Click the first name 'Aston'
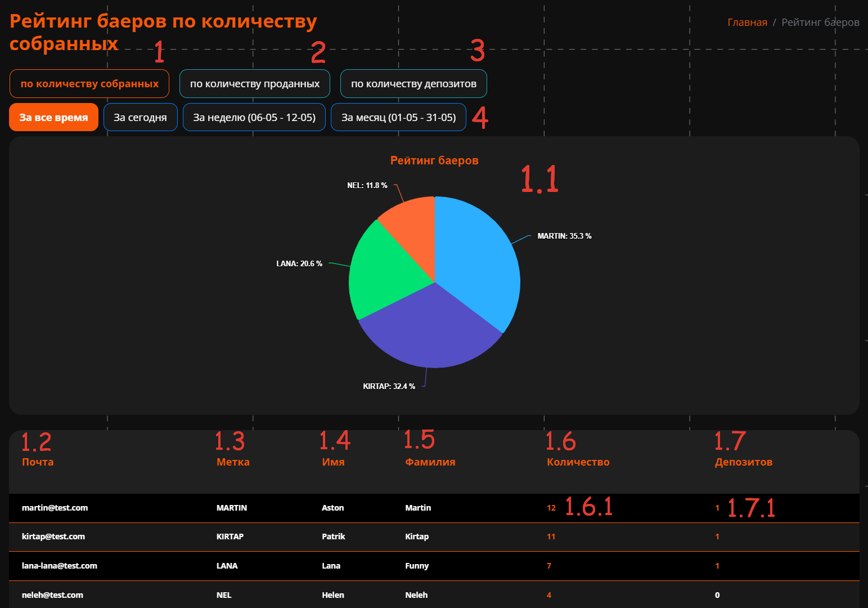This screenshot has width=868, height=608. click(333, 508)
